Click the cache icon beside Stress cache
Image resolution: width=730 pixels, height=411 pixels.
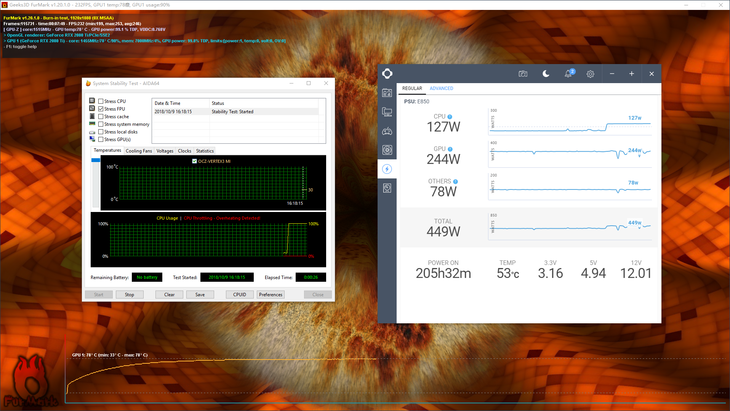92,116
